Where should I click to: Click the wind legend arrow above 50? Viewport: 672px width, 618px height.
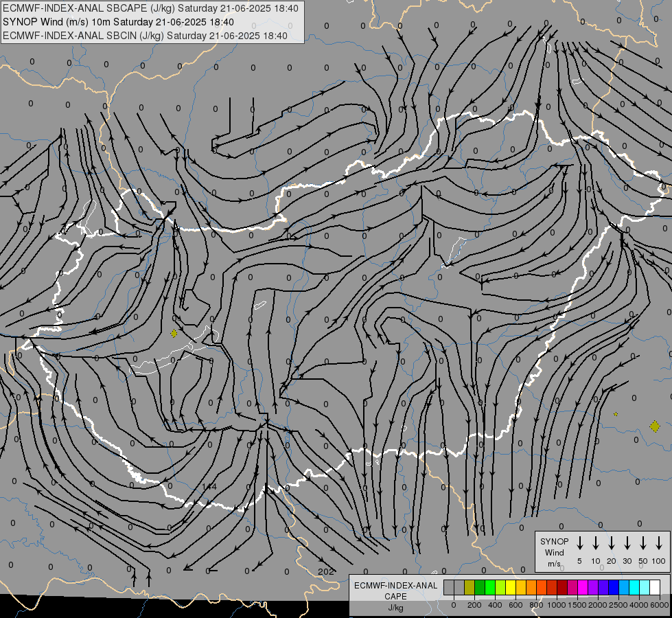(643, 543)
